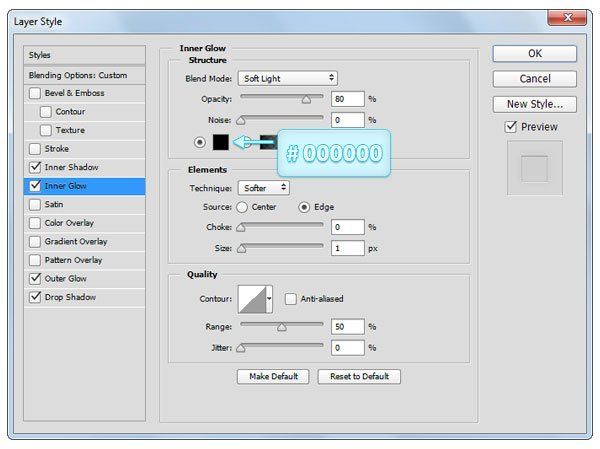
Task: Click the Opacity slider handle
Action: tap(306, 100)
